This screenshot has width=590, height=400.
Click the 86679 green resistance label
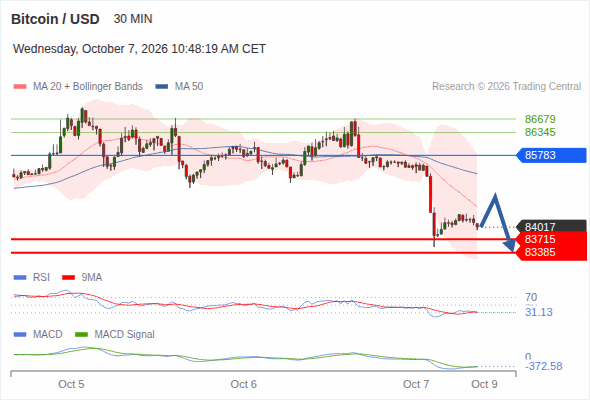540,119
